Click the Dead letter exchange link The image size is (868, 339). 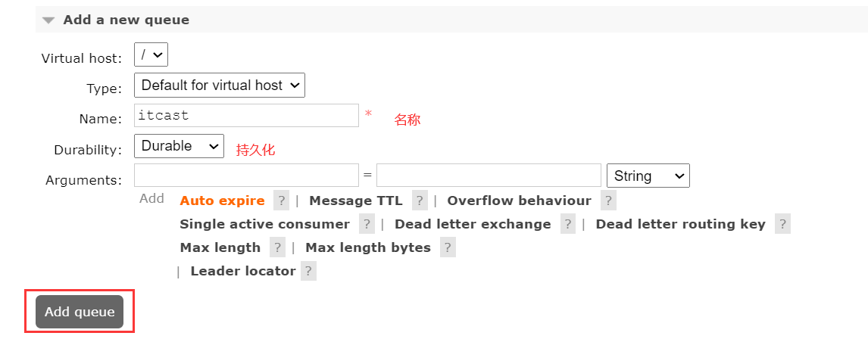pos(473,224)
